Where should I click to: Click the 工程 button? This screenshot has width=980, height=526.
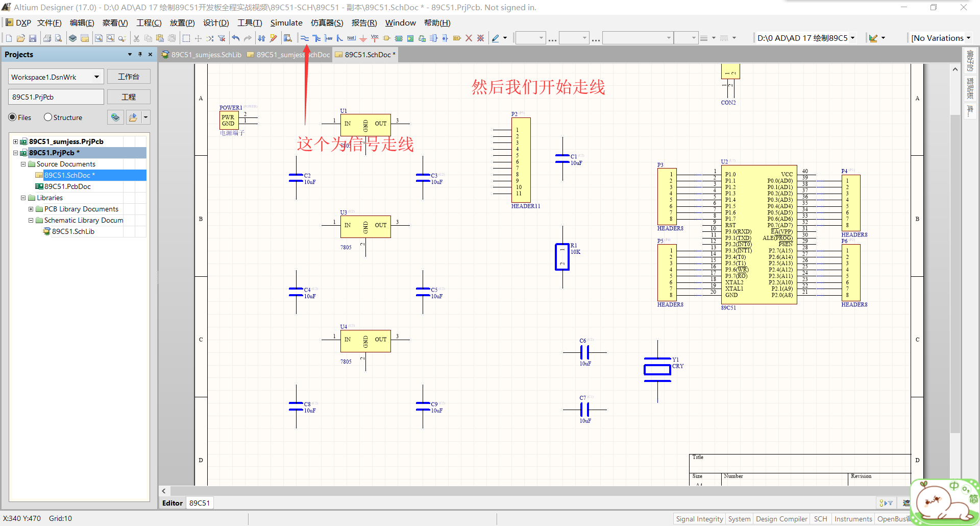(129, 97)
